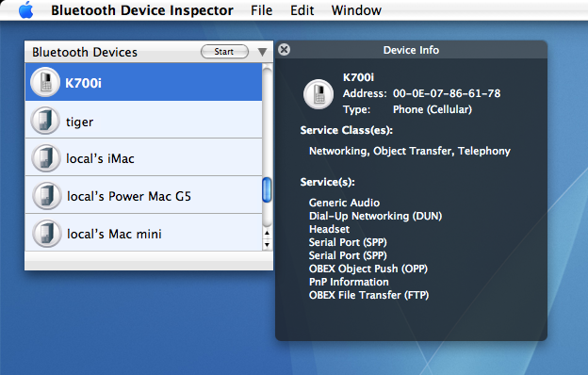This screenshot has width=588, height=375.
Task: Open the Window menu
Action: [356, 10]
